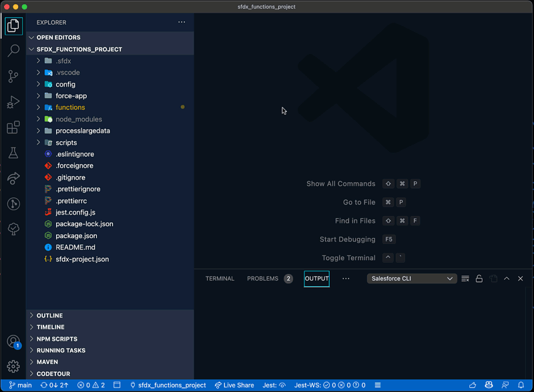
Task: Open the README.md file
Action: (110, 247)
